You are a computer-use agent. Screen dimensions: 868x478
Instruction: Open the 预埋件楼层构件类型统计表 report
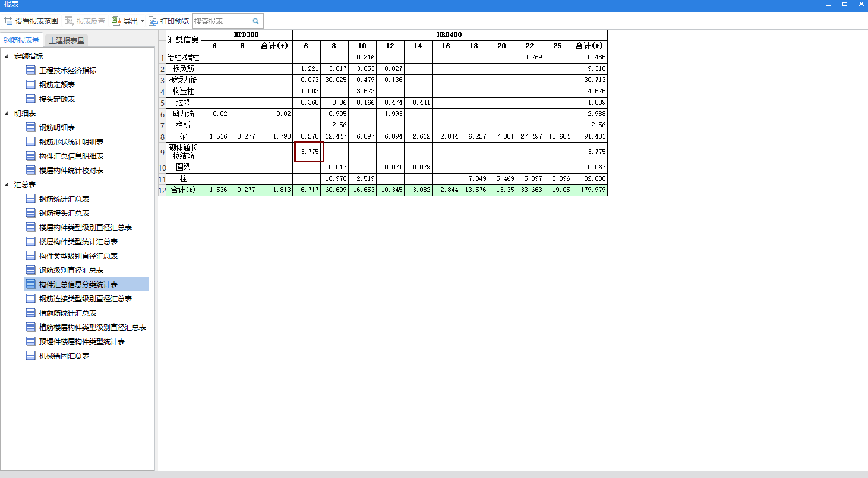(x=82, y=341)
